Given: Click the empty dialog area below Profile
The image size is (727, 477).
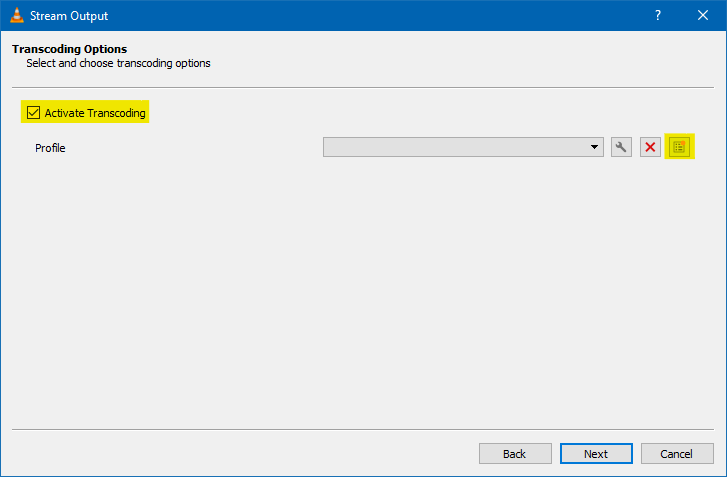Looking at the screenshot, I should tap(363, 290).
